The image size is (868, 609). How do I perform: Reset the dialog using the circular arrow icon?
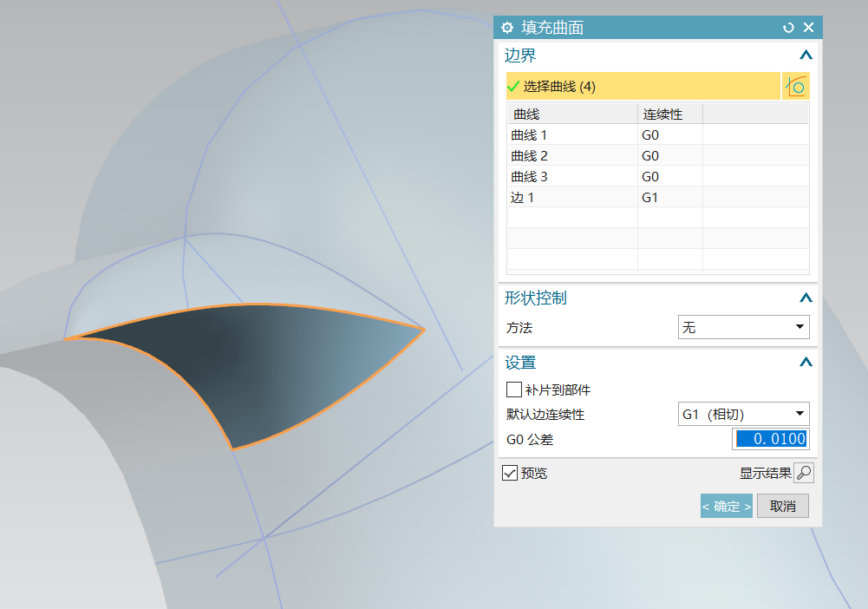click(x=787, y=27)
